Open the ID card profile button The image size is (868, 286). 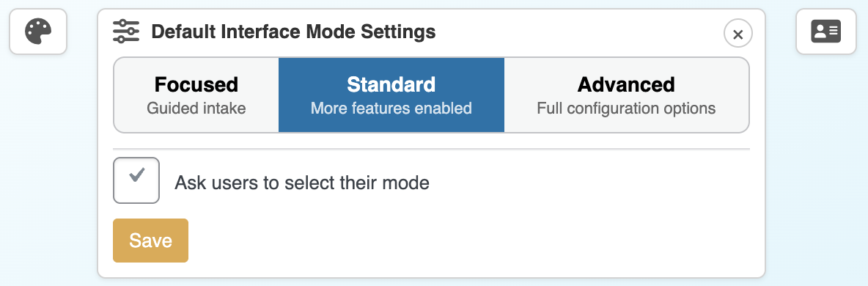coord(826,32)
